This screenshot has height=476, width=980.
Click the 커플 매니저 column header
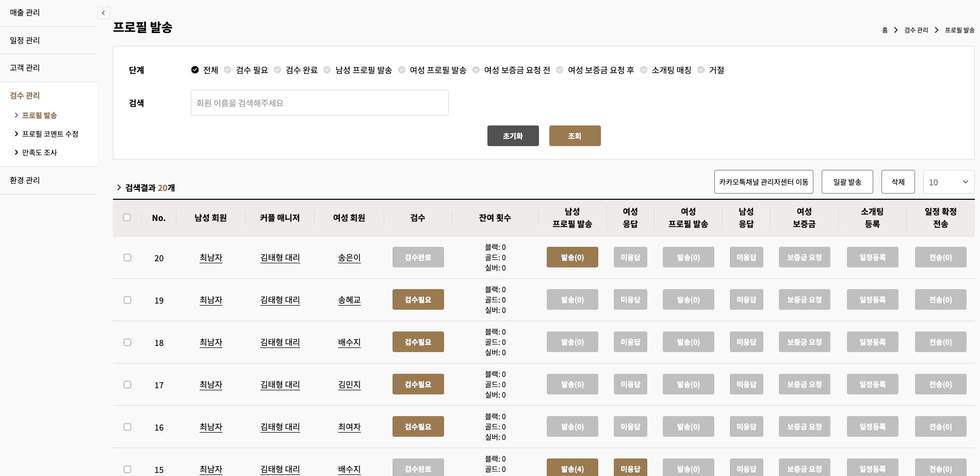(x=280, y=218)
